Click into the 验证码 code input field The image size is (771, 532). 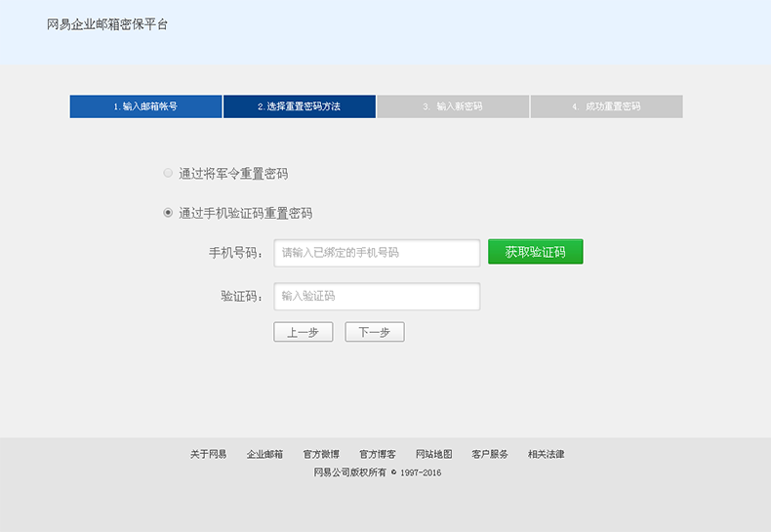coord(377,296)
